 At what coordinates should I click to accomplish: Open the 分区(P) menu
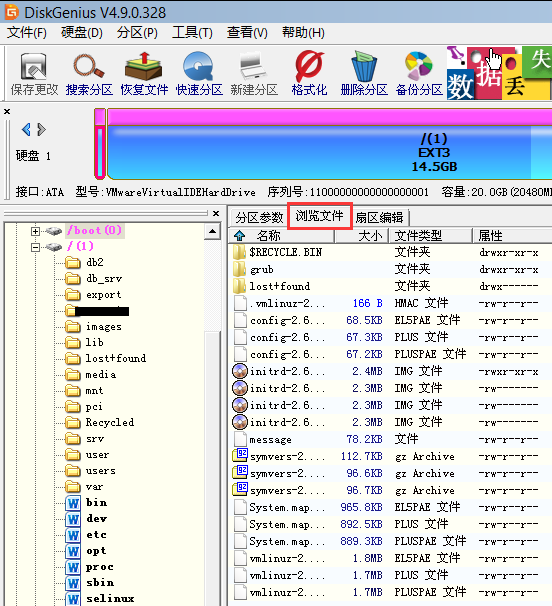[137, 32]
